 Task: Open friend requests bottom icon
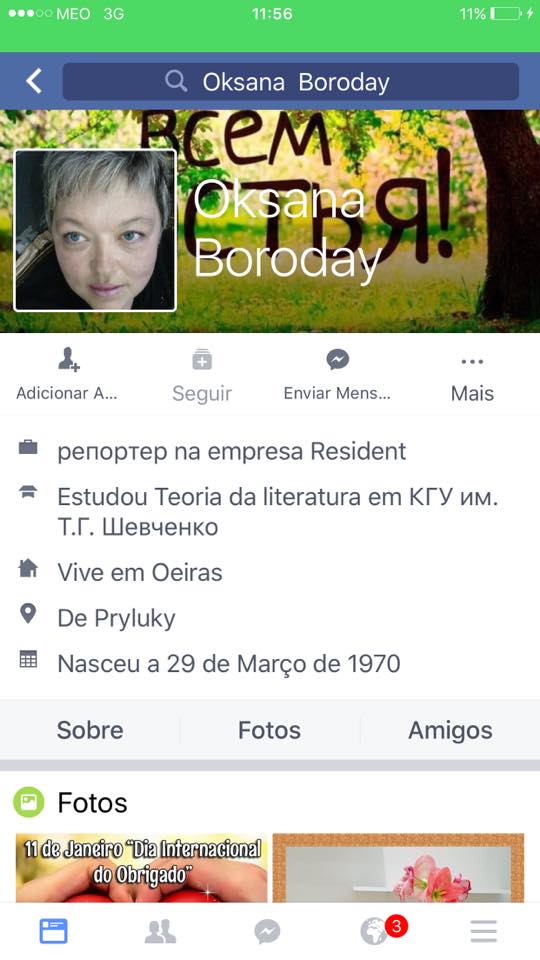coord(160,932)
